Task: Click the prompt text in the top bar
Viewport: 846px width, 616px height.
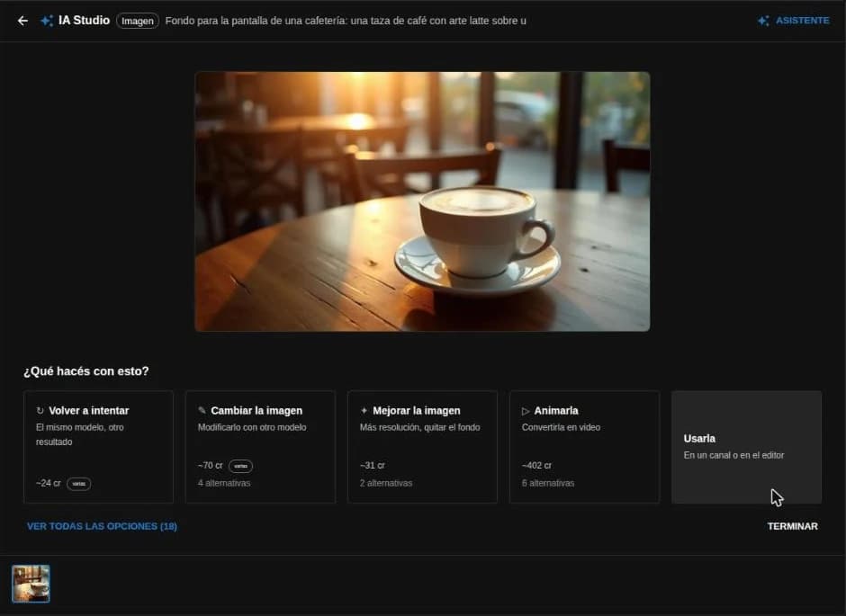Action: pyautogui.click(x=346, y=21)
